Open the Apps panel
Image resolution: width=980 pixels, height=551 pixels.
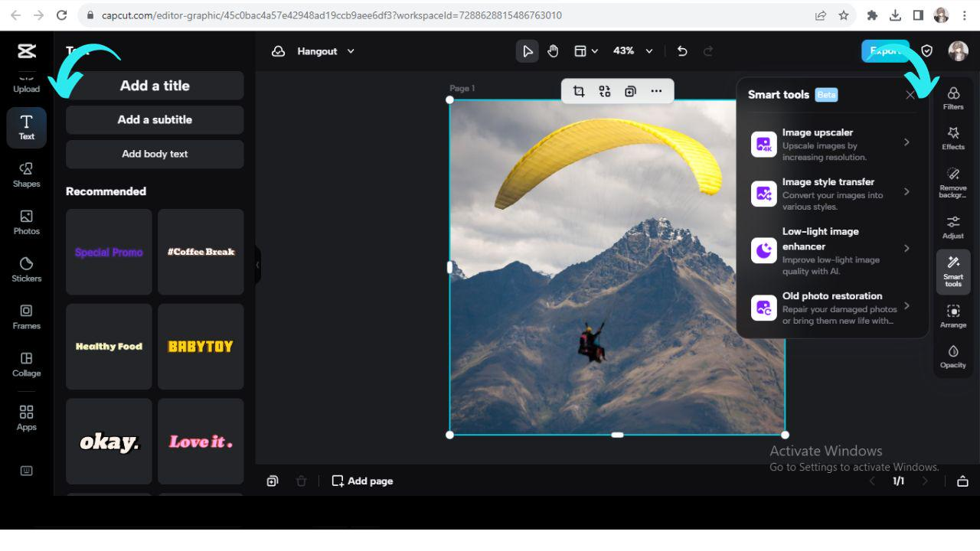[27, 418]
